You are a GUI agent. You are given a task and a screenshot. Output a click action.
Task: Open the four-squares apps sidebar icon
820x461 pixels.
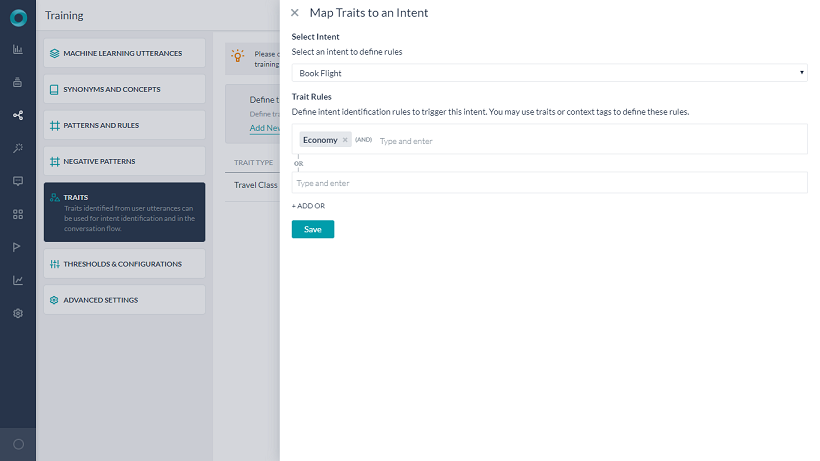point(18,214)
